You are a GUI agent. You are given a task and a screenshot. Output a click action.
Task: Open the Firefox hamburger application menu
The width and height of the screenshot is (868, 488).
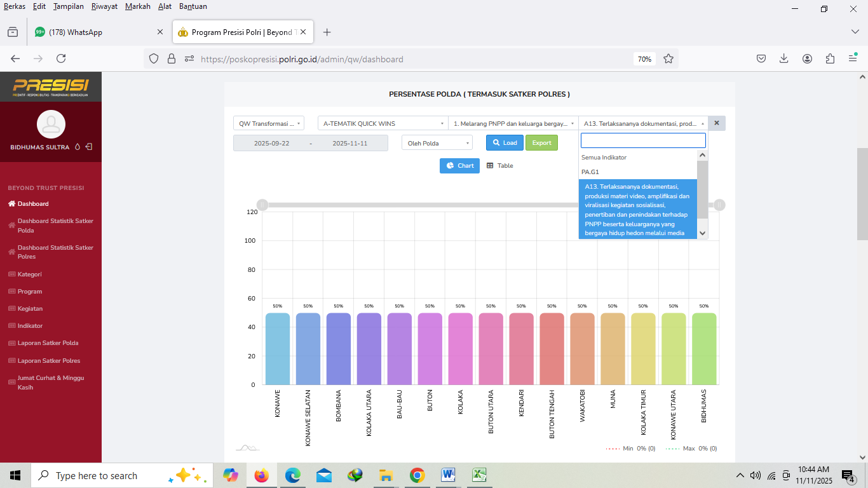tap(853, 58)
